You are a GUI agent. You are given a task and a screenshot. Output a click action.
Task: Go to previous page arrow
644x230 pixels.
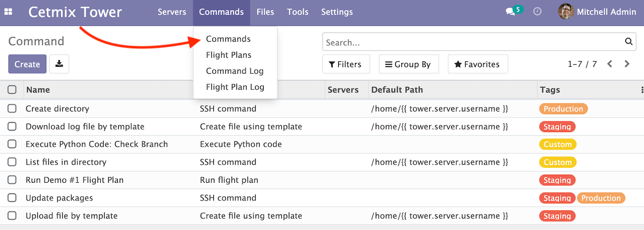click(610, 64)
